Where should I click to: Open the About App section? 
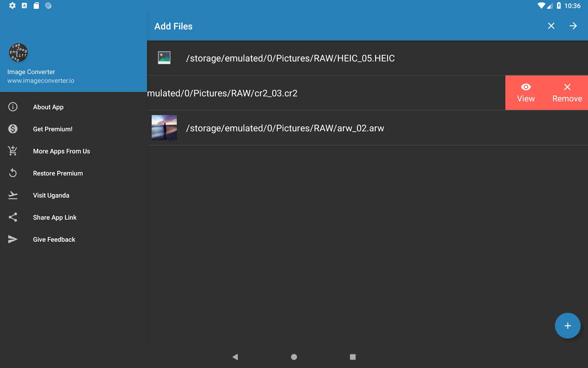pos(48,107)
